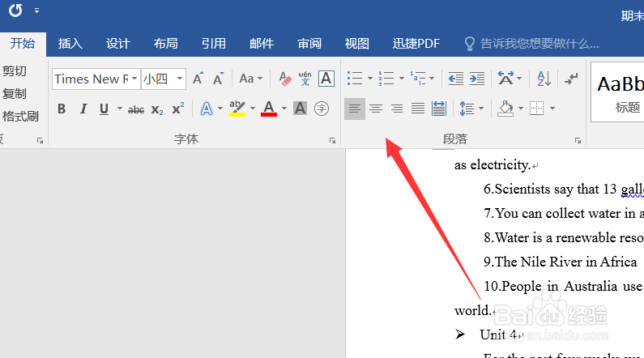
Task: Toggle Show/Hide paragraph marks icon
Action: pos(571,79)
